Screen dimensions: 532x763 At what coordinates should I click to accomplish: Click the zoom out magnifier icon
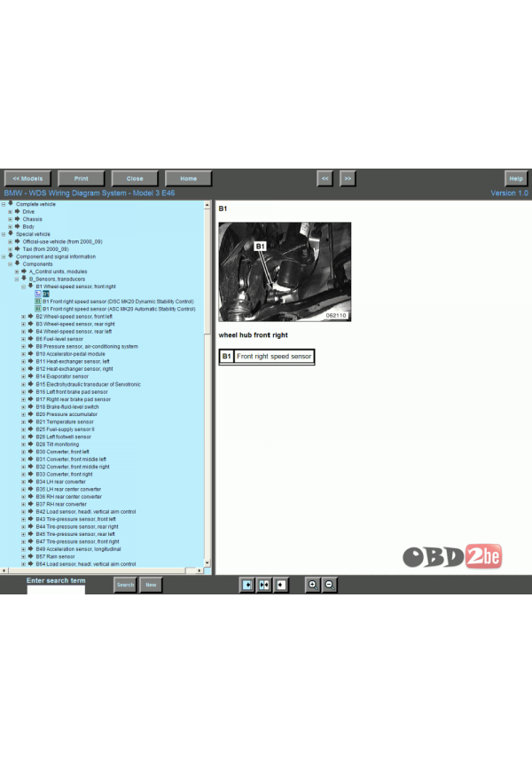click(x=330, y=585)
